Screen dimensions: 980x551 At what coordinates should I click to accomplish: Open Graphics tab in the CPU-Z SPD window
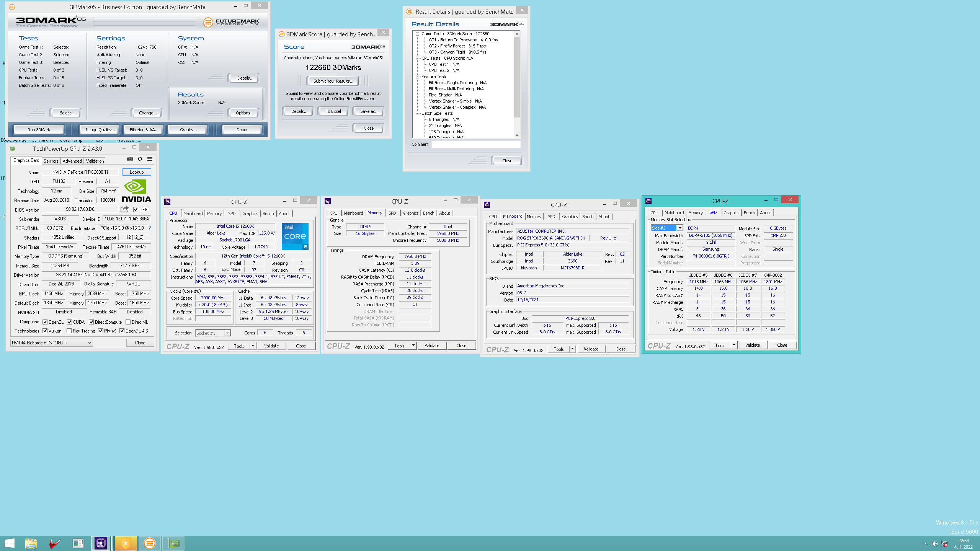731,213
